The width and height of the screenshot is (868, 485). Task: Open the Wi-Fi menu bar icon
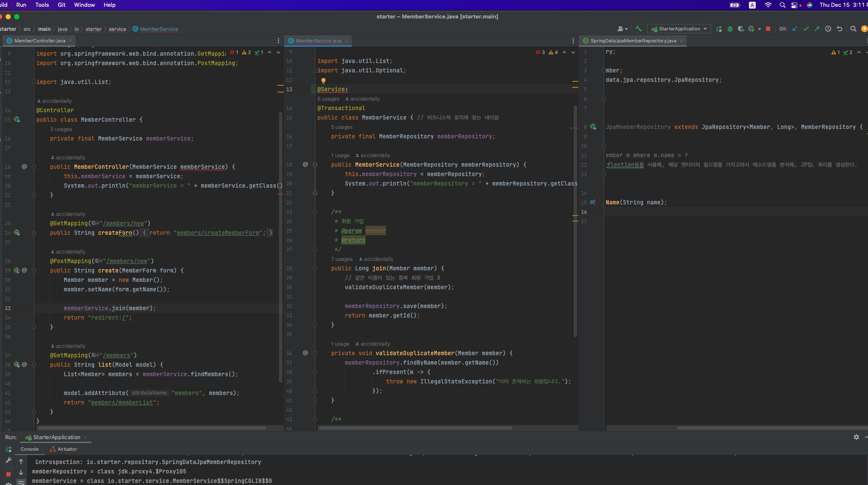coord(768,5)
